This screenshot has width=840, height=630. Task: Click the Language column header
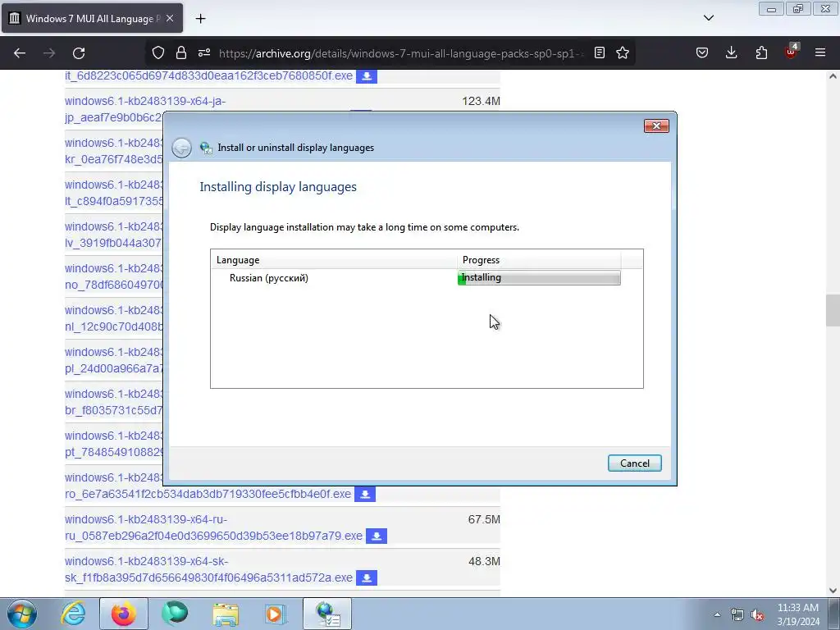pos(334,260)
